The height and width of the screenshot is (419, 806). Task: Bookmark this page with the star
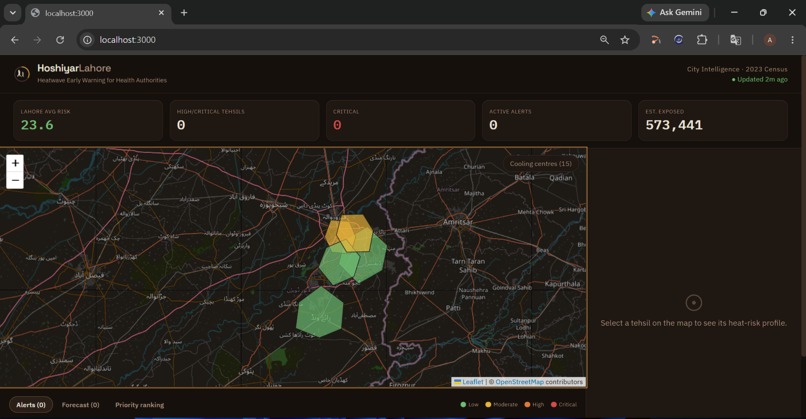point(625,40)
